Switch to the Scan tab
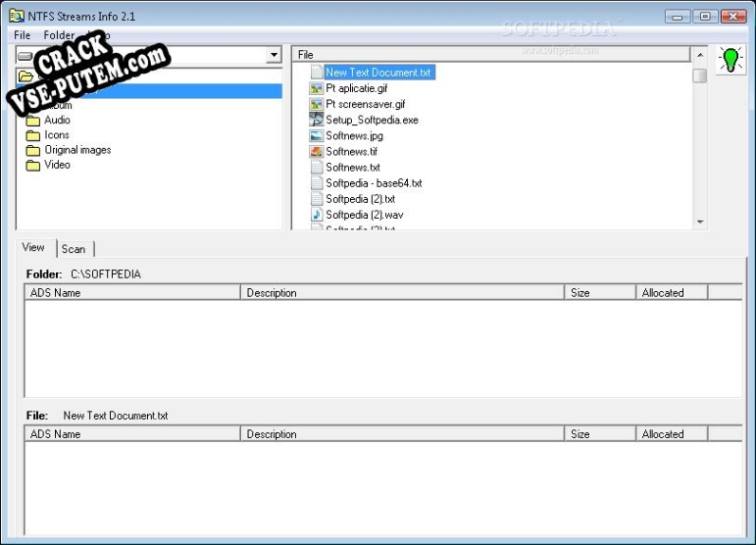 coord(74,249)
